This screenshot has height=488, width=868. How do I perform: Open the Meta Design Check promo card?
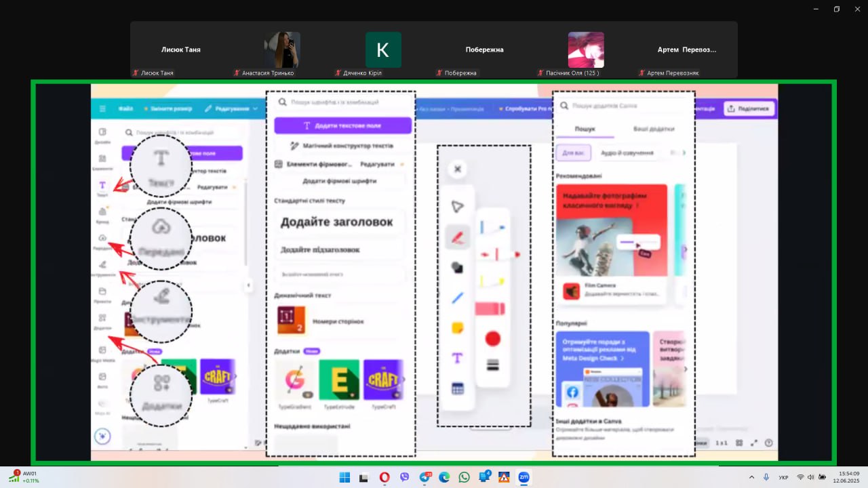[603, 369]
